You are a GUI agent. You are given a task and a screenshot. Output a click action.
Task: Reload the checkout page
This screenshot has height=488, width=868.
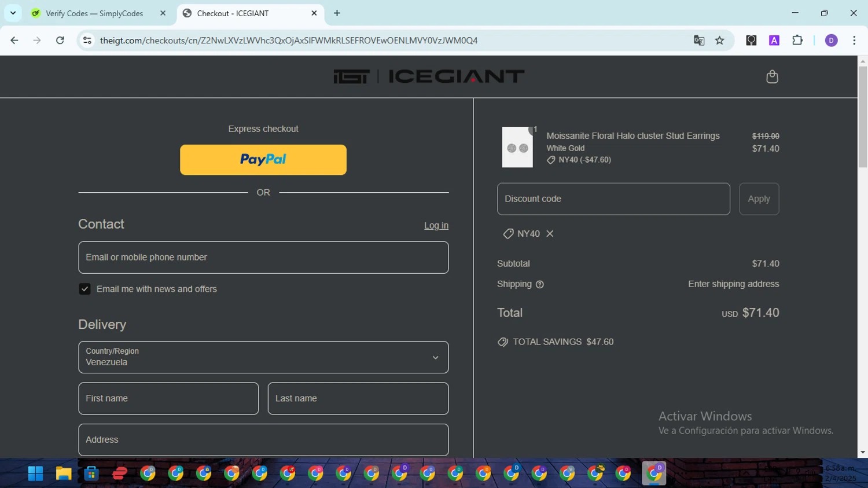click(60, 41)
